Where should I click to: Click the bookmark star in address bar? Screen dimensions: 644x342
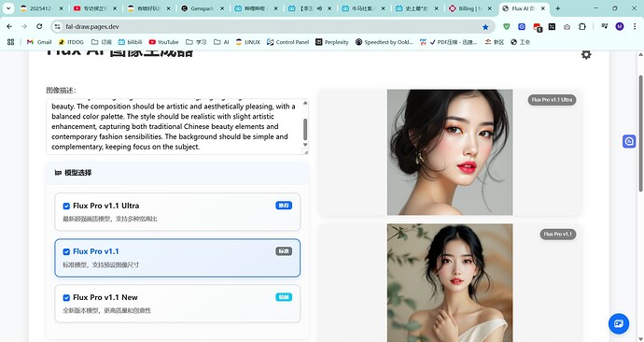click(485, 27)
